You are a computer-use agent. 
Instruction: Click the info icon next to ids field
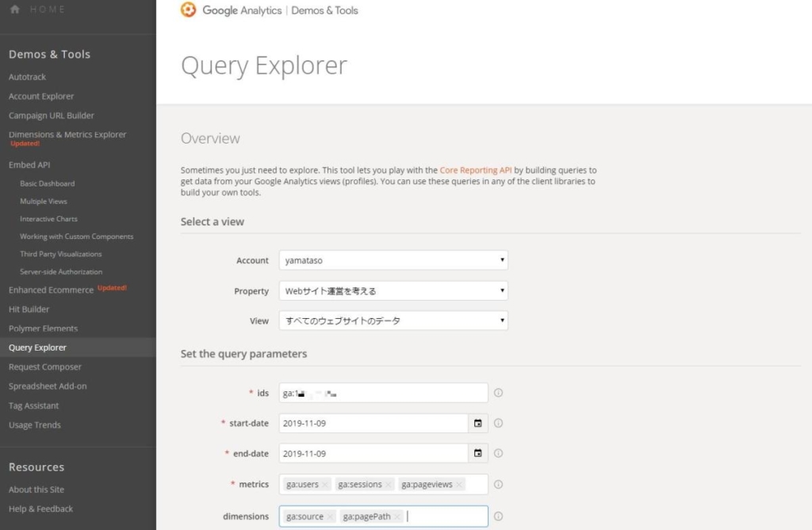coord(498,392)
